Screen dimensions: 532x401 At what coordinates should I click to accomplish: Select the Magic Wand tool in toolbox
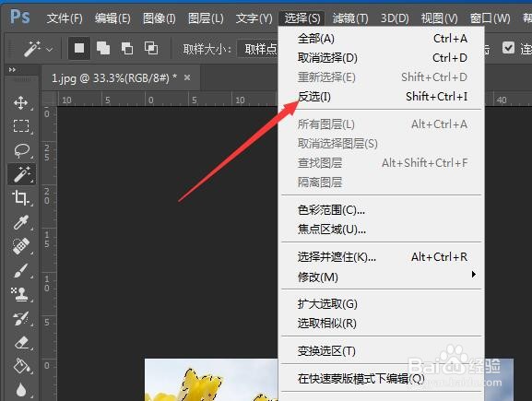pyautogui.click(x=22, y=174)
